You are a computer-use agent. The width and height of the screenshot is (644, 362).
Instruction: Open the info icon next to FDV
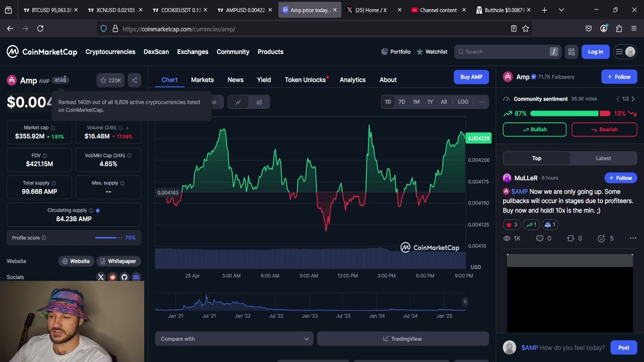click(x=45, y=156)
